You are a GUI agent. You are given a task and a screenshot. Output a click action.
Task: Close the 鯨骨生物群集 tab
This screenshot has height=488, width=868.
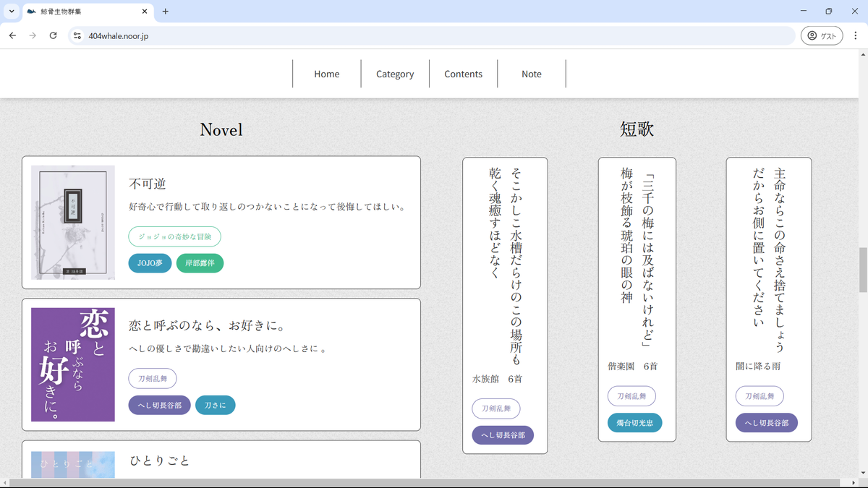(145, 12)
